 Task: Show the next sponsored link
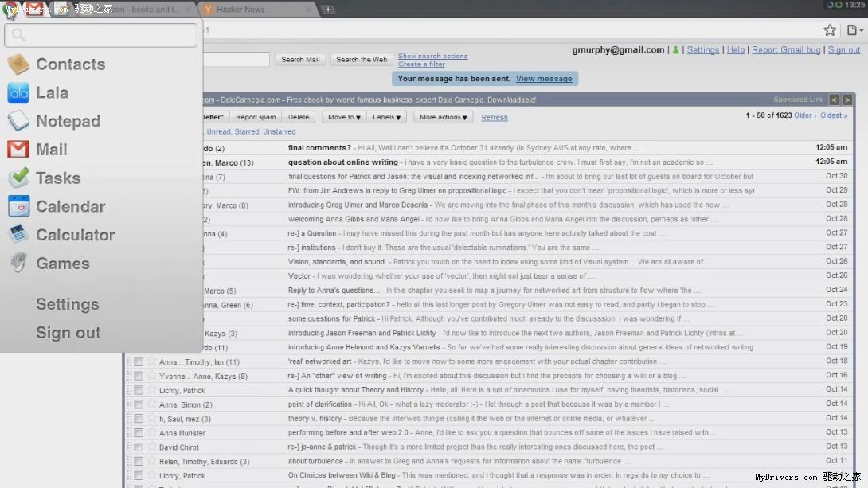pyautogui.click(x=847, y=100)
